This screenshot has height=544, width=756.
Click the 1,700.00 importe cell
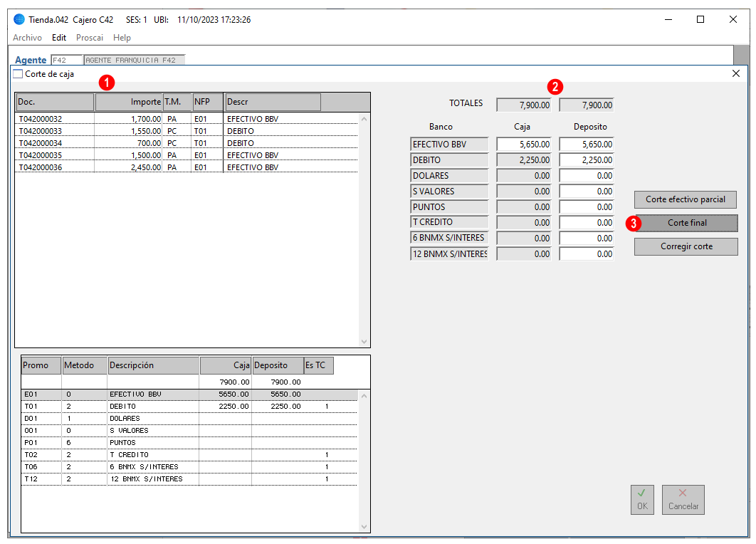(x=146, y=119)
